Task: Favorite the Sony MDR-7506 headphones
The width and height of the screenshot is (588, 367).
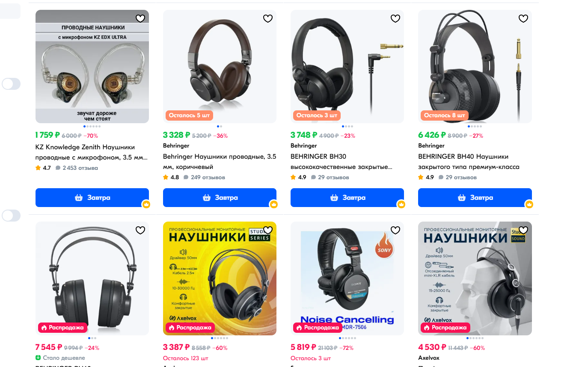Action: pyautogui.click(x=395, y=231)
